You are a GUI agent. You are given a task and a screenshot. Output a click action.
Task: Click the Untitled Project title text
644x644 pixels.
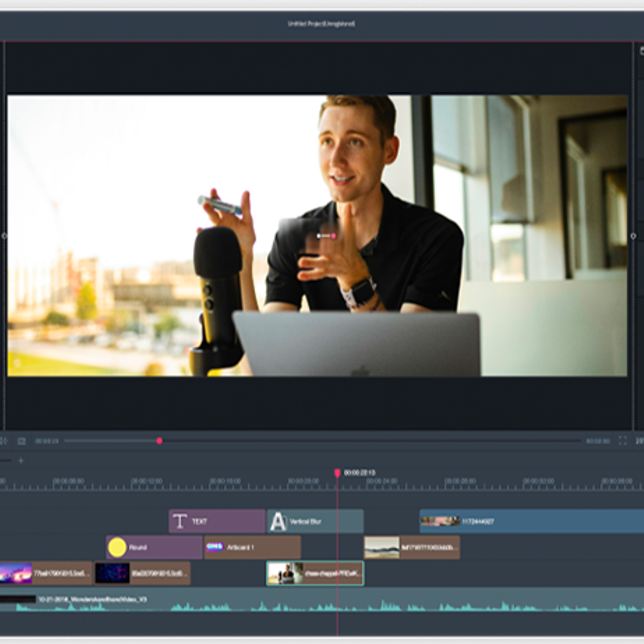(321, 24)
